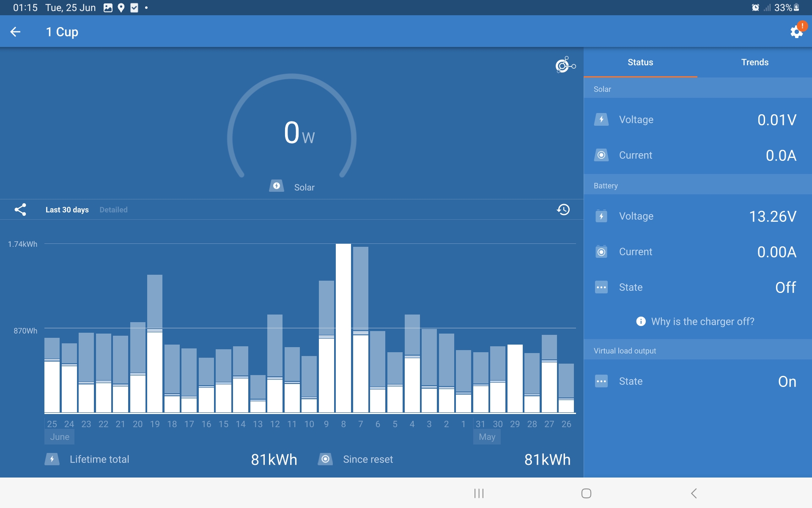Open 'Why is the charger off?' link
Screen dimensions: 812x508
coord(702,321)
